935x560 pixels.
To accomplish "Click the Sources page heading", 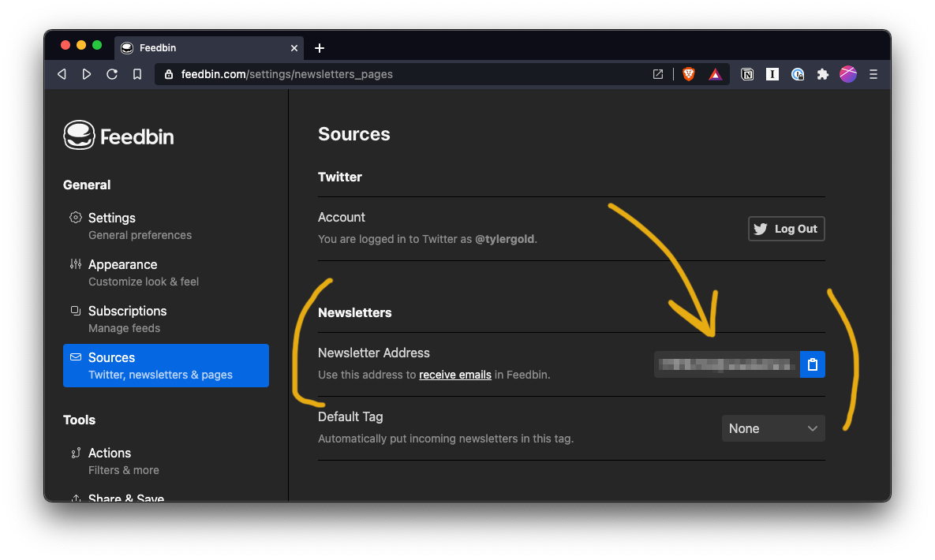I will click(354, 133).
